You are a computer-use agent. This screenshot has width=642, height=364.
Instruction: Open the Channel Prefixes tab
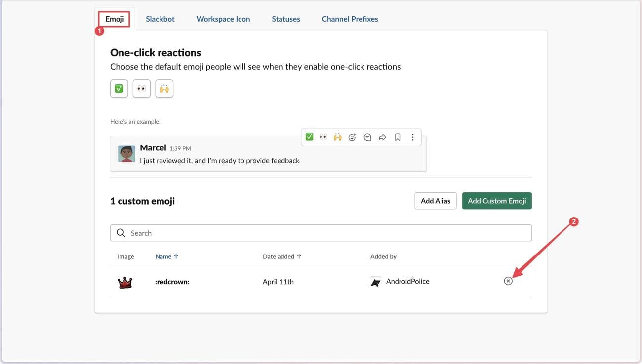350,19
